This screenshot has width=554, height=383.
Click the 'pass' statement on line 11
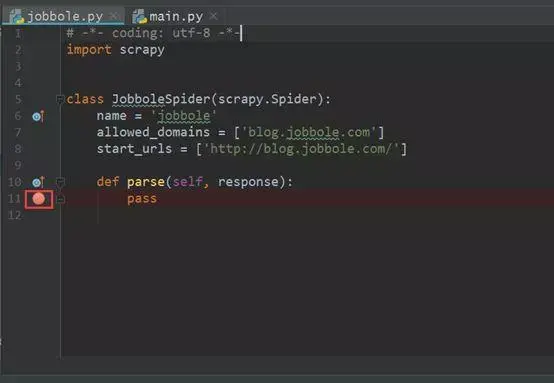tap(142, 199)
